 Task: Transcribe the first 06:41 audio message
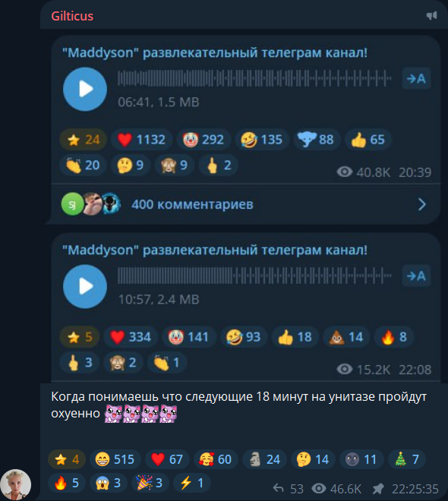pyautogui.click(x=416, y=78)
